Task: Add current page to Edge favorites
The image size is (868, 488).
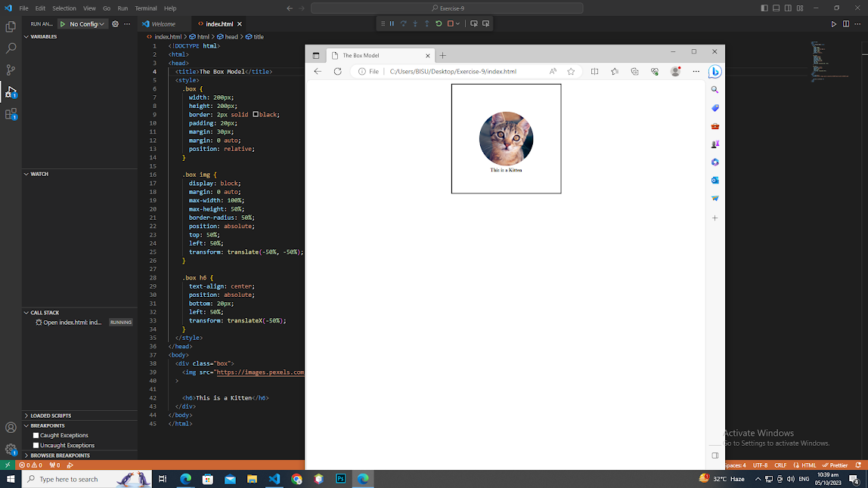Action: [x=572, y=71]
